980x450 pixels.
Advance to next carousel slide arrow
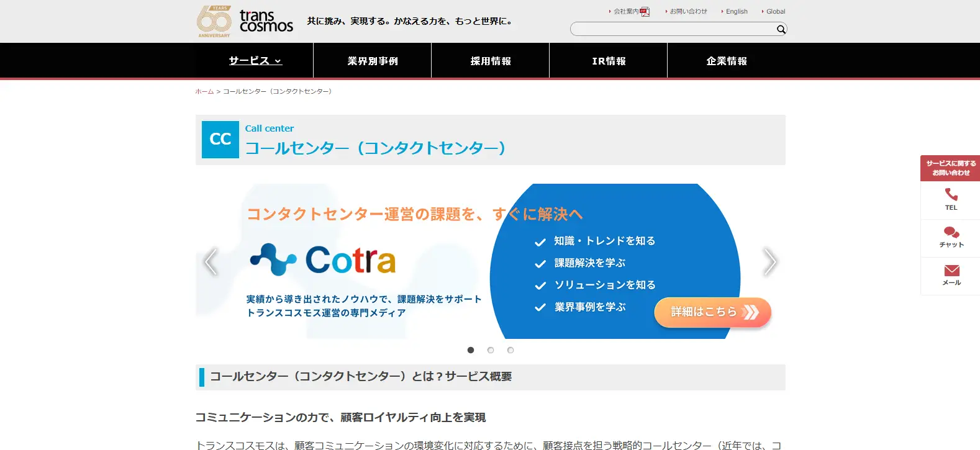(x=769, y=261)
